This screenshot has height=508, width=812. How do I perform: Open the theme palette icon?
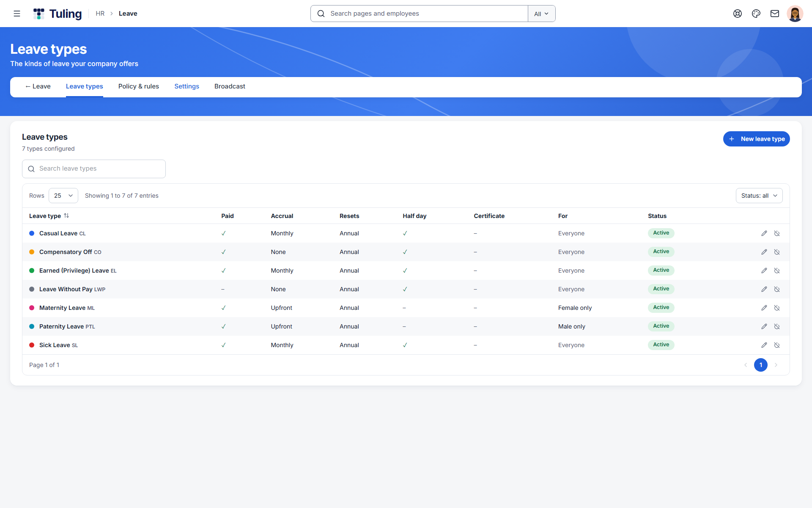(756, 14)
